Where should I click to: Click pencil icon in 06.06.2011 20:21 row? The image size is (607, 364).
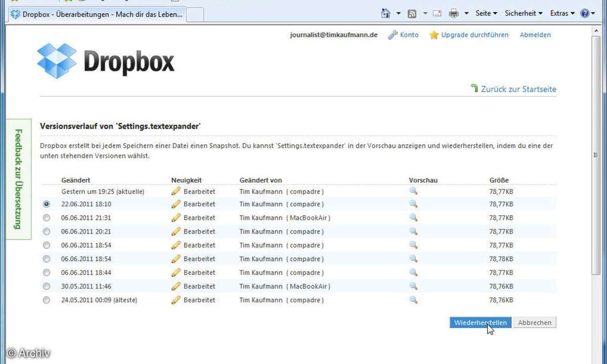tap(176, 232)
